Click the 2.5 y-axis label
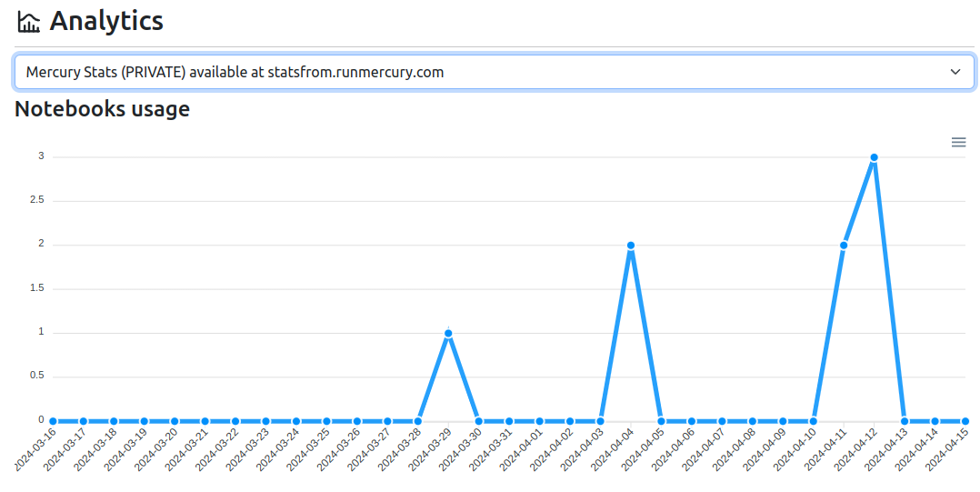 point(37,200)
